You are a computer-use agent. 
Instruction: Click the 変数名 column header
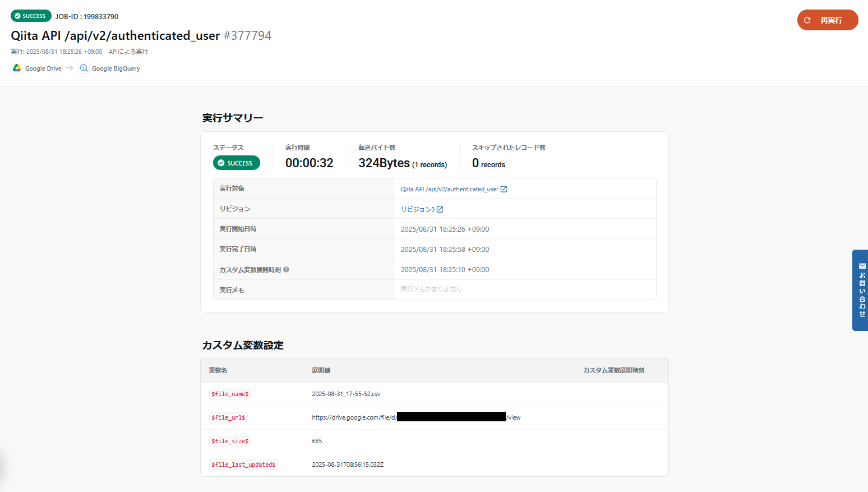[x=218, y=370]
